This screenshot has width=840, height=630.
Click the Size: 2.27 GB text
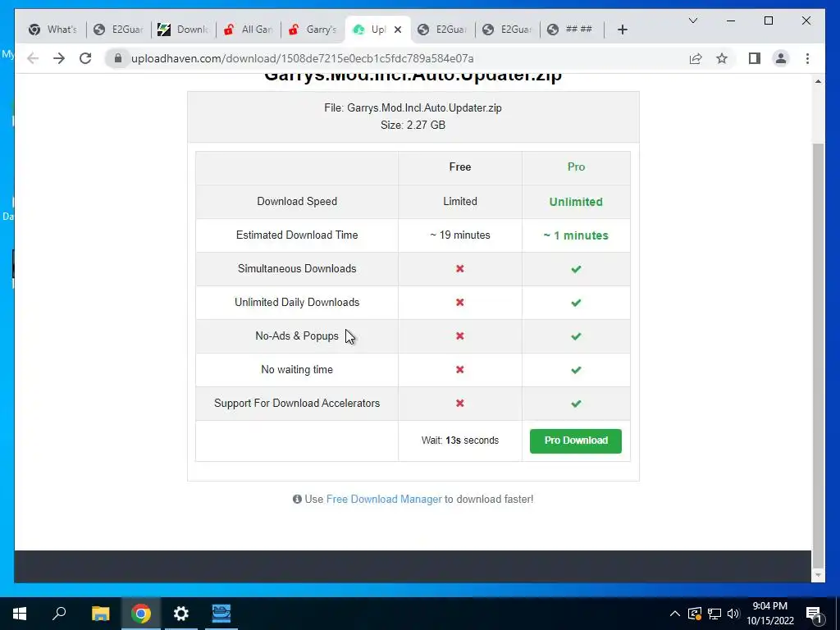413,126
